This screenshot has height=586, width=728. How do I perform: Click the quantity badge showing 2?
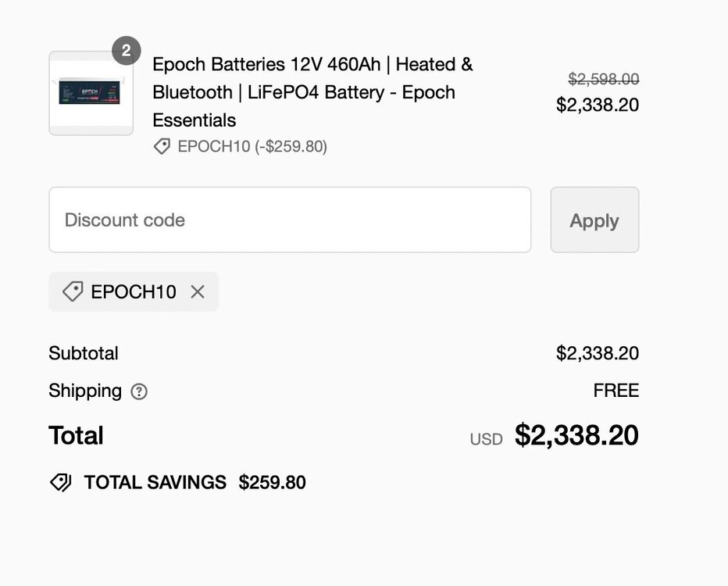pyautogui.click(x=126, y=52)
